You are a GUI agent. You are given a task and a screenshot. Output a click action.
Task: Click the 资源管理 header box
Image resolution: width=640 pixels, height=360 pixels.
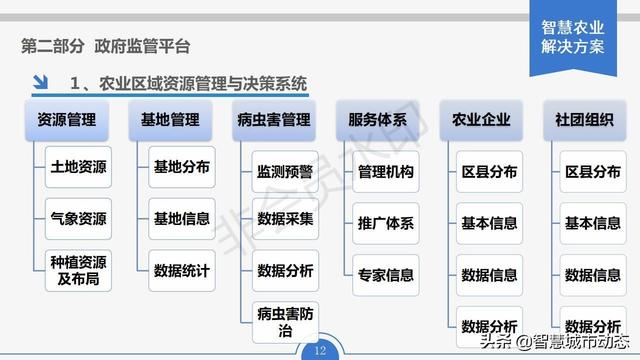pos(67,120)
